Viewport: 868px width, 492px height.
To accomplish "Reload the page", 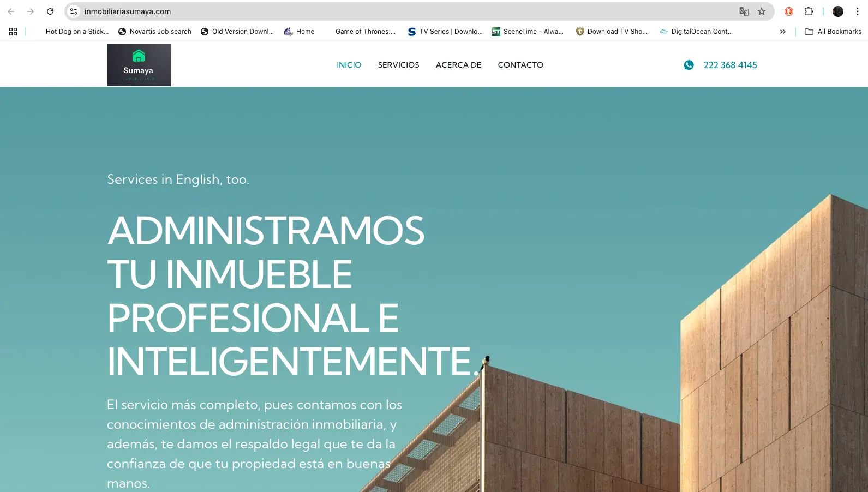I will [50, 11].
